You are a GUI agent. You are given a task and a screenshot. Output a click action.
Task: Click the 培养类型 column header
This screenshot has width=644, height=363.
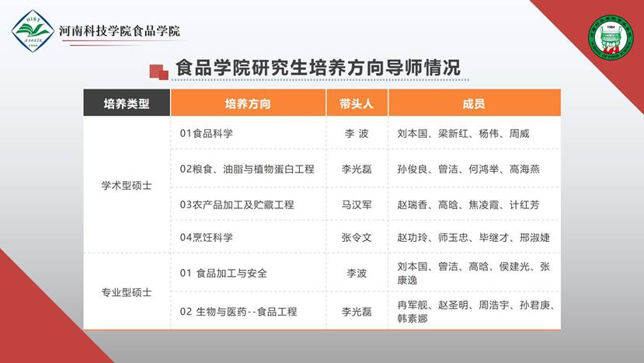coord(127,103)
